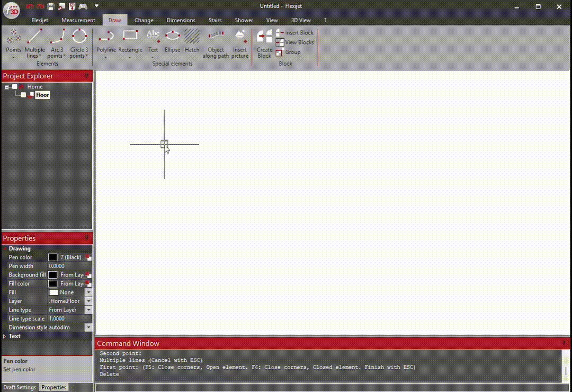572x392 pixels.
Task: Click the color picker button on the Fill color row
Action: [88, 283]
